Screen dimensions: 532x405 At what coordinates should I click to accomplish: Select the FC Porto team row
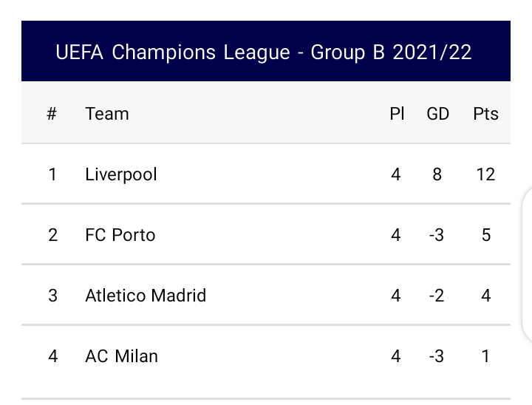(266, 234)
